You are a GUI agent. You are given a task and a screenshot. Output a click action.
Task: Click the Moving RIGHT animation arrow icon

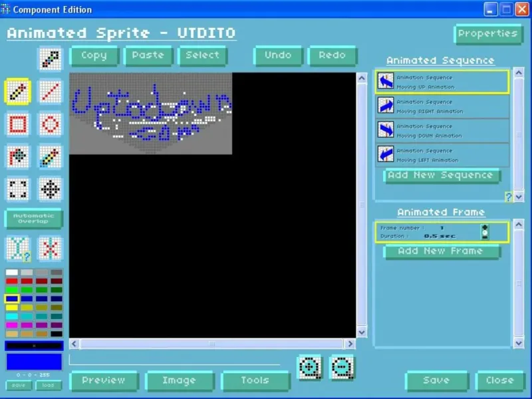[386, 106]
